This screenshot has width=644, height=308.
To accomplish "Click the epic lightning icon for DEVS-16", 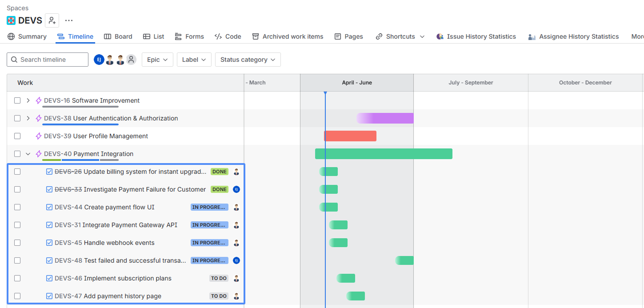I will (x=39, y=100).
